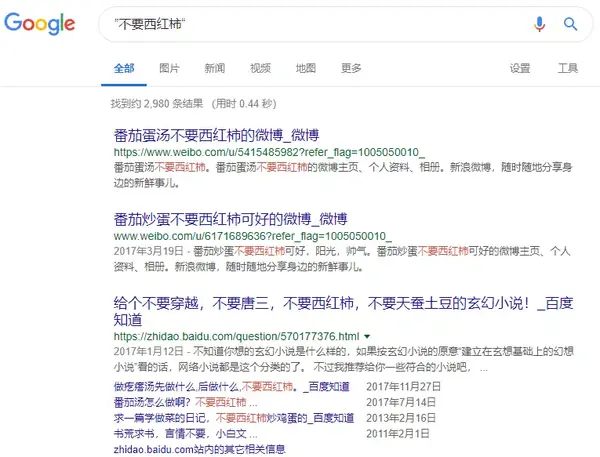Image resolution: width=600 pixels, height=457 pixels.
Task: Click the date 2013年2月16日
Action: tap(401, 418)
